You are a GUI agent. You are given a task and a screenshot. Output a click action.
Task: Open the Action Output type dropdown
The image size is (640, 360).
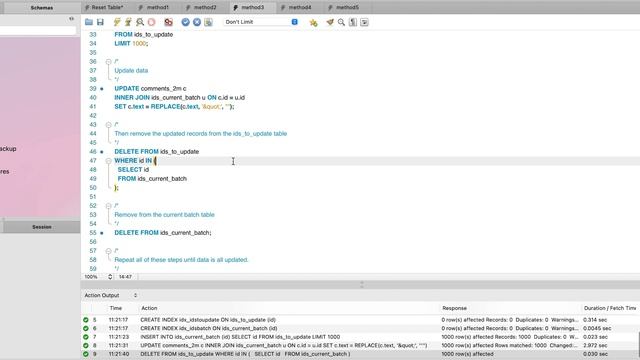[x=135, y=295]
